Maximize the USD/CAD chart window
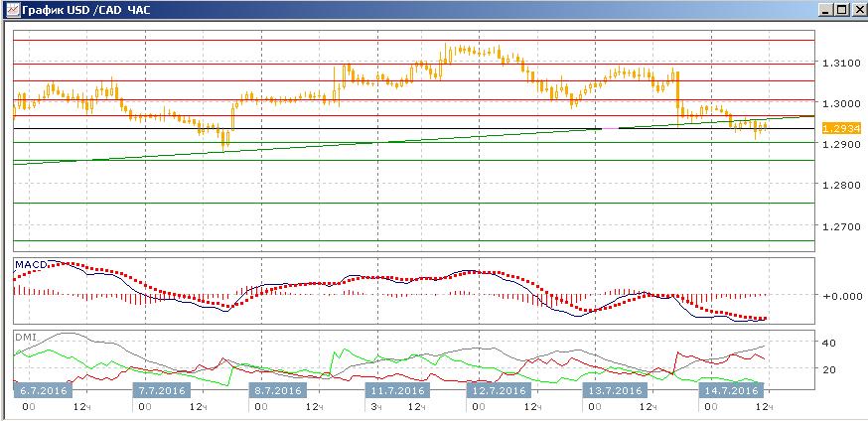The width and height of the screenshot is (868, 421). pos(842,10)
